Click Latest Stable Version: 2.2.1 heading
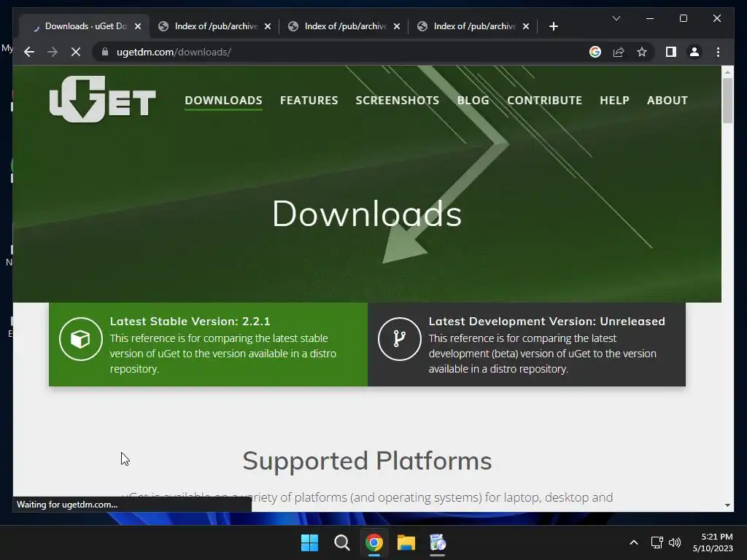 (x=190, y=322)
